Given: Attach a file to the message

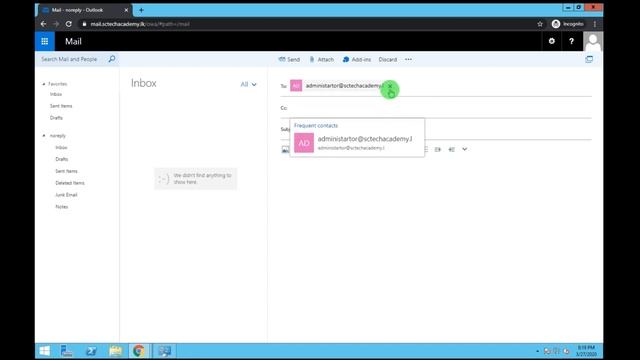Looking at the screenshot, I should click(x=321, y=59).
